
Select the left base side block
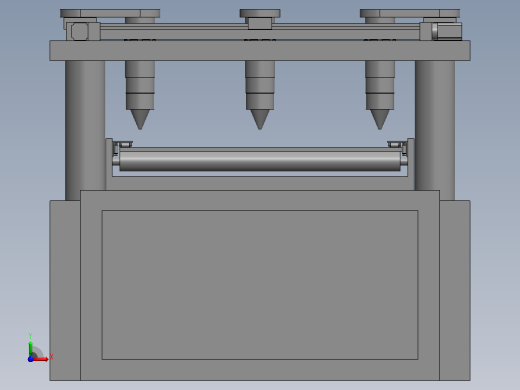click(x=65, y=290)
